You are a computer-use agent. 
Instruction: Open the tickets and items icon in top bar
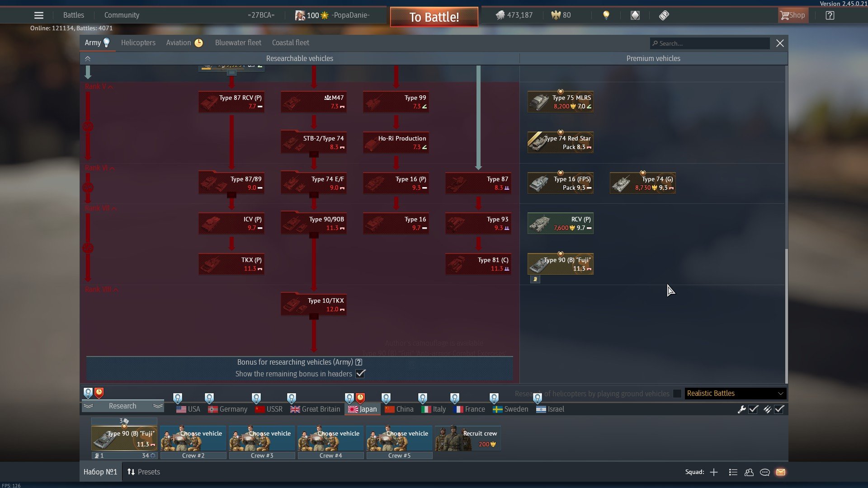pos(664,15)
